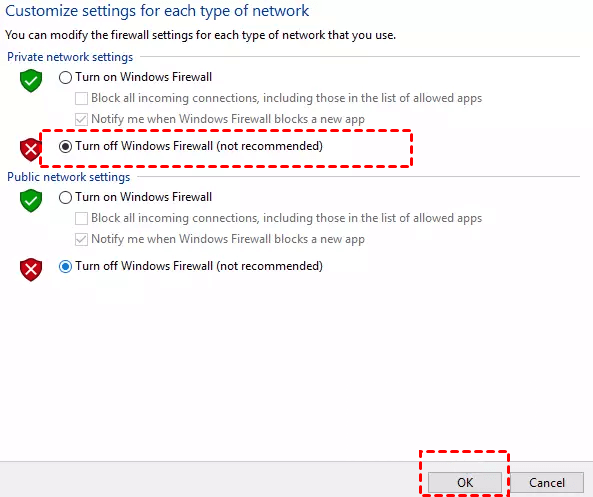The height and width of the screenshot is (497, 593).
Task: Toggle private 'Notify me when Windows Firewall blocks' checkbox
Action: (x=81, y=119)
